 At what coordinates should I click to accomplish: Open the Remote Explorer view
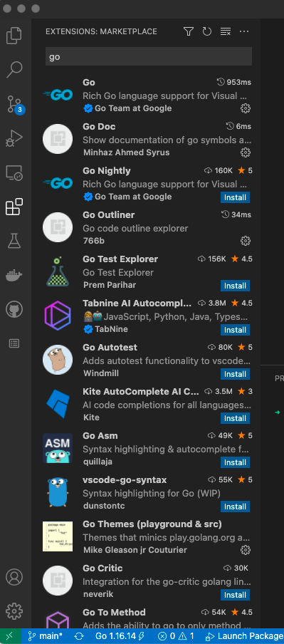[x=14, y=173]
